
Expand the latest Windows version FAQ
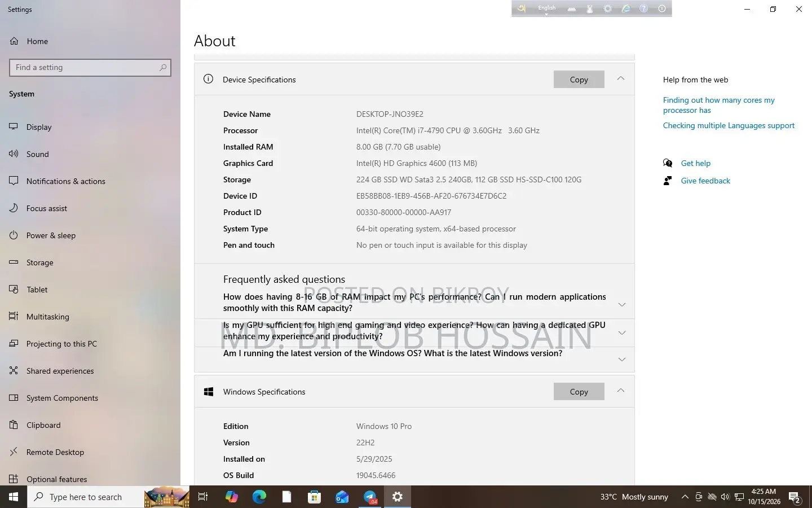tap(622, 360)
